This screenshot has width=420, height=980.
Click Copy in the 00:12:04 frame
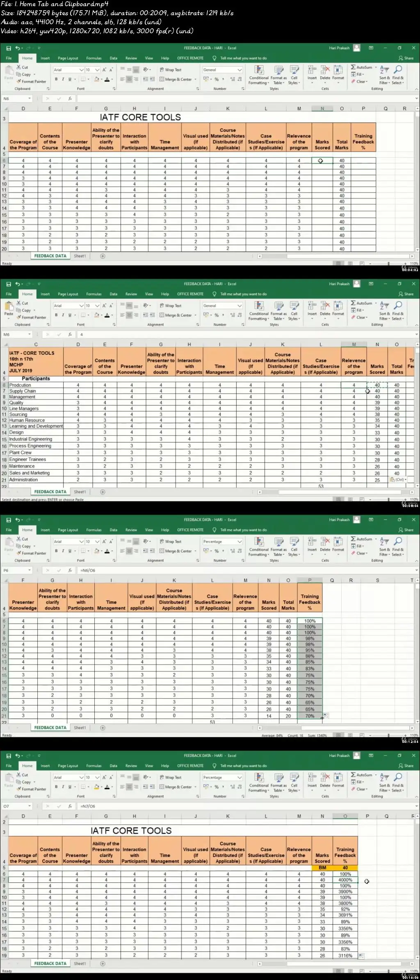(23, 546)
